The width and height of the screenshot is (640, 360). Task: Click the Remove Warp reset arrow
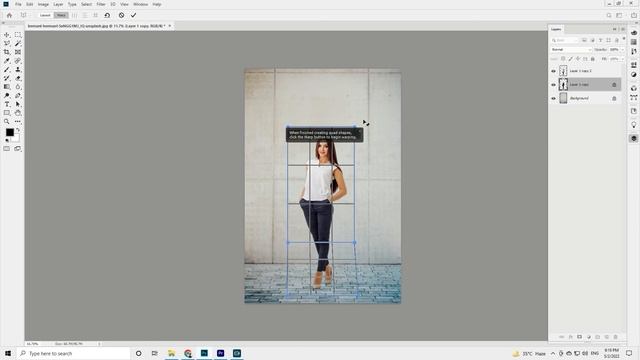[x=107, y=15]
